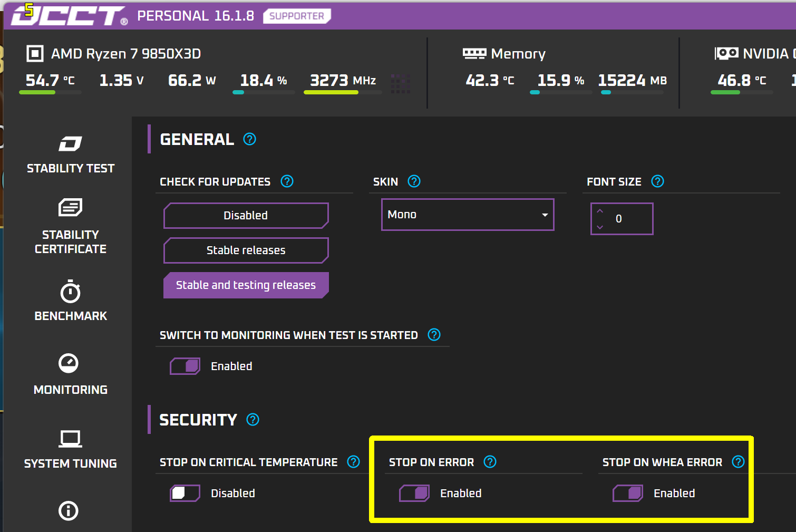Click the memory temperature reading 42.3 °C
The width and height of the screenshot is (796, 532).
pos(490,81)
